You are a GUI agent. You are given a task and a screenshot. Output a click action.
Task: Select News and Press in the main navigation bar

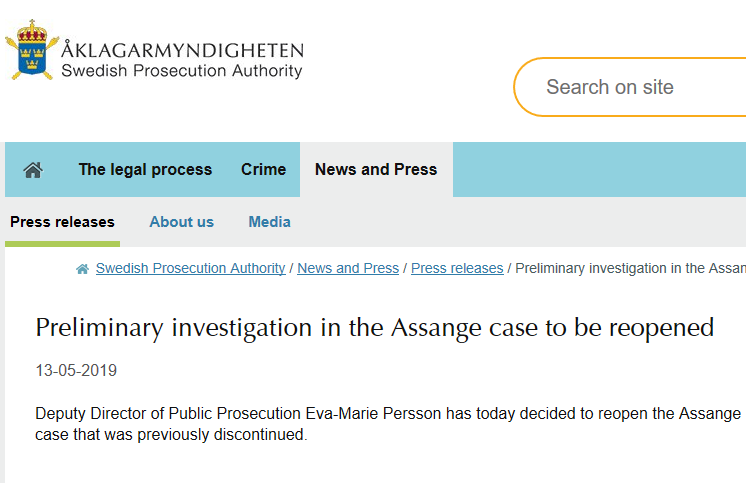click(x=376, y=170)
